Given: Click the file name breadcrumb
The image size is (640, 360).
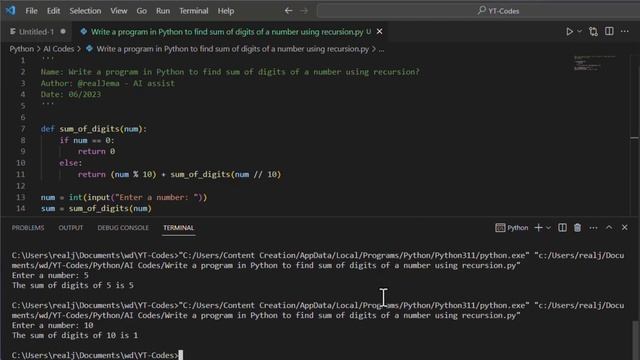Looking at the screenshot, I should (x=232, y=49).
